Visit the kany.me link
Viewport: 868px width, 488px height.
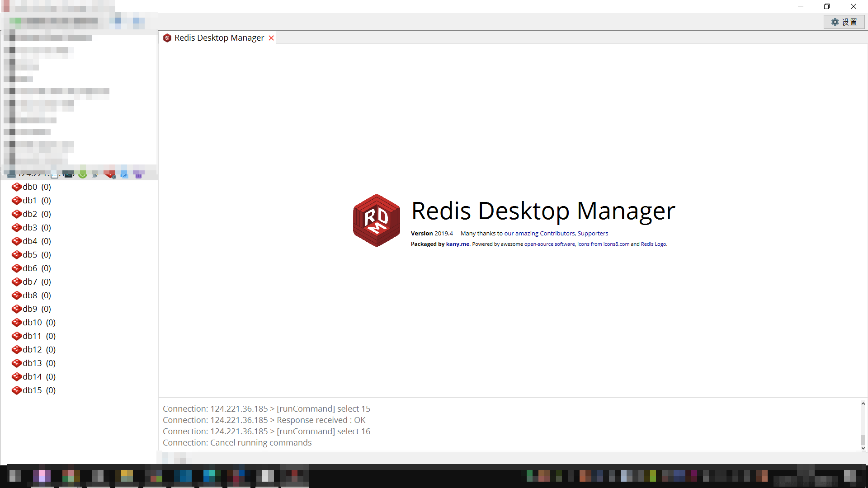point(458,244)
